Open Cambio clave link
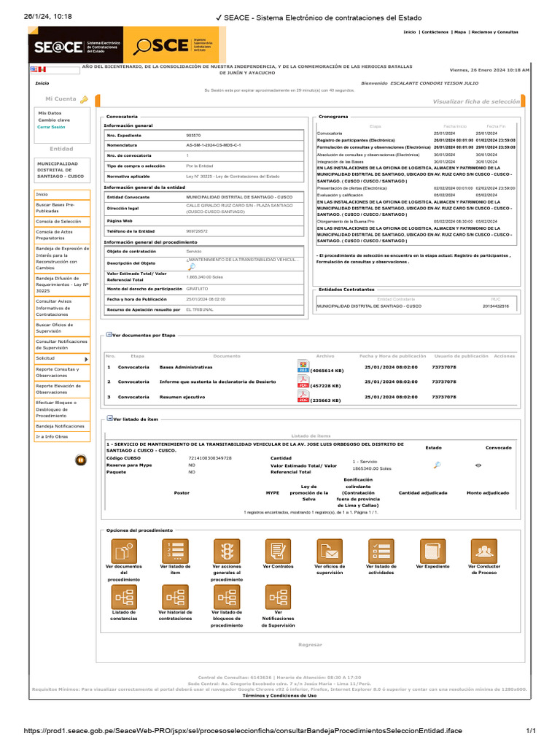 coord(54,120)
